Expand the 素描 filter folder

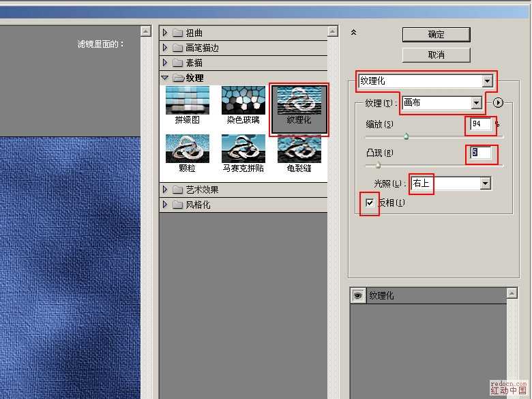pyautogui.click(x=165, y=63)
